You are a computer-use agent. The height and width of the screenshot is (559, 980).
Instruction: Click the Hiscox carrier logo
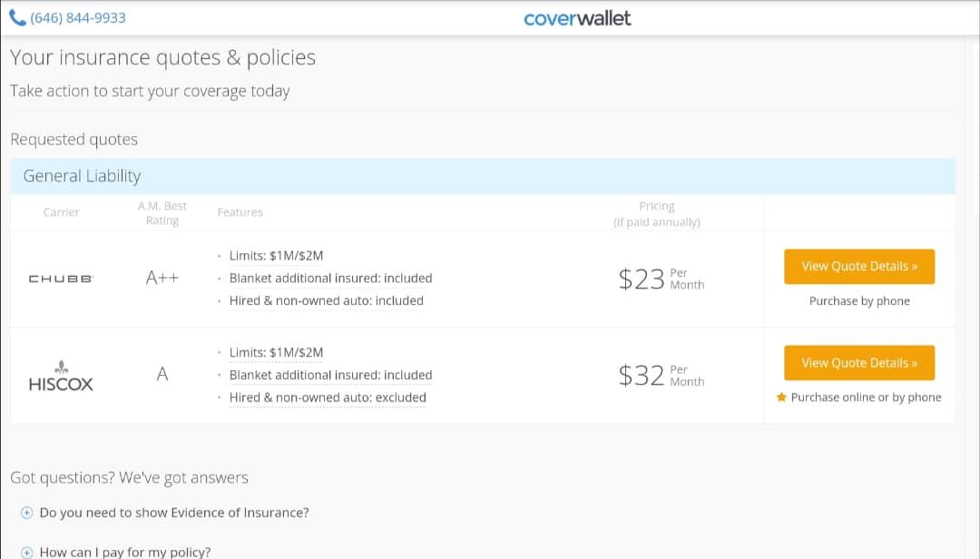61,377
